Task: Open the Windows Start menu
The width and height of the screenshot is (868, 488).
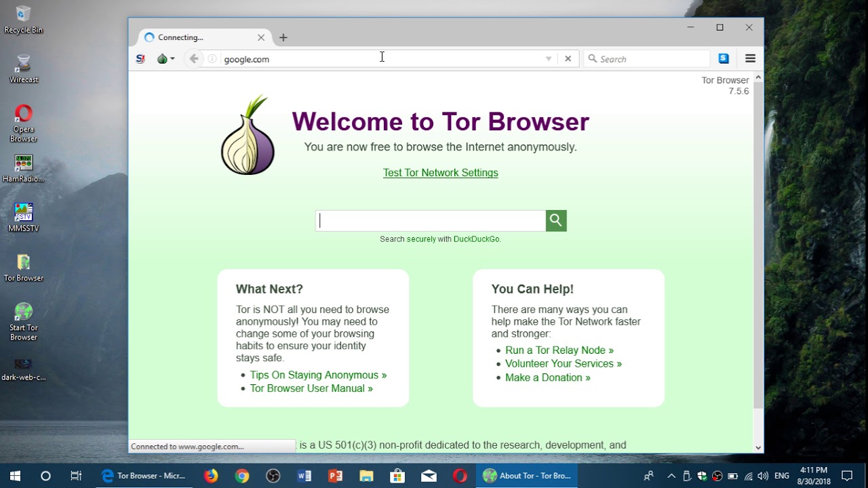Action: click(15, 476)
